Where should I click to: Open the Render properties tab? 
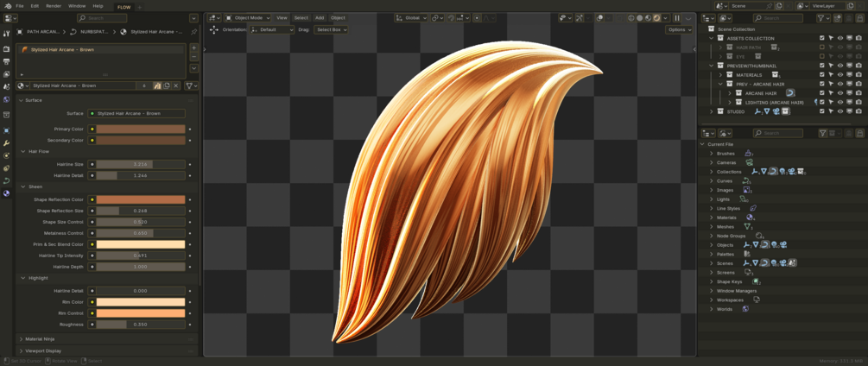pyautogui.click(x=7, y=49)
